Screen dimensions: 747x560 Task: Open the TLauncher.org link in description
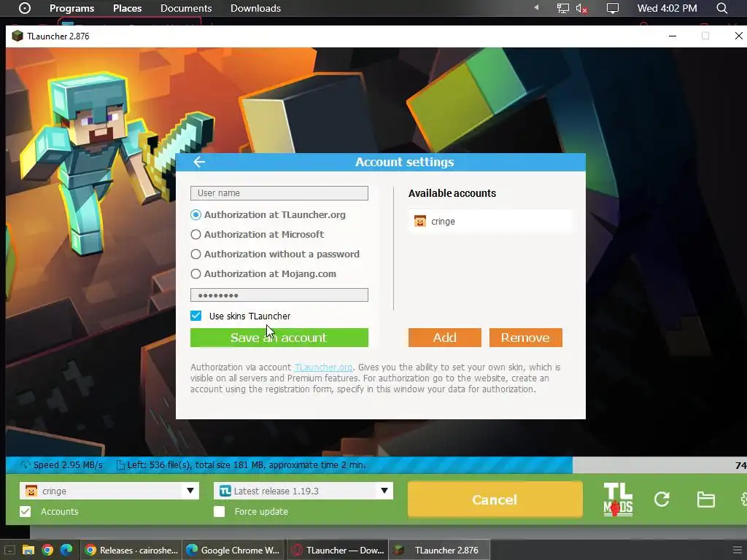(x=323, y=367)
